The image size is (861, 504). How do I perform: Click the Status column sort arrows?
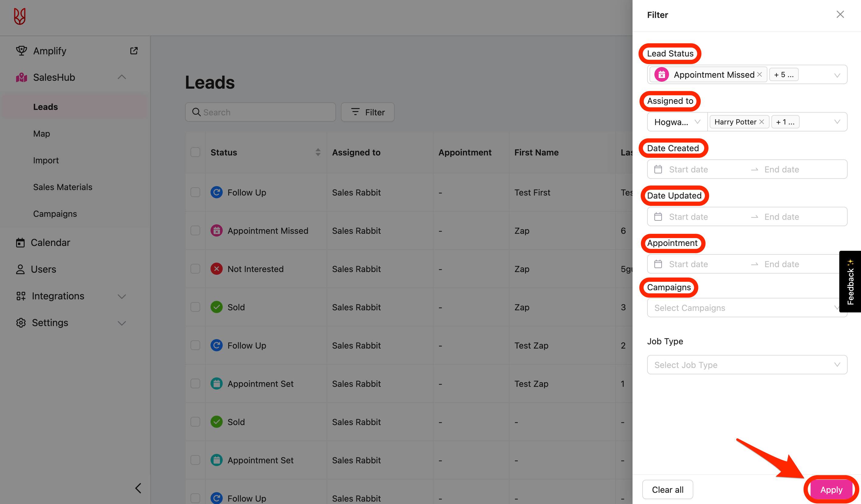318,152
